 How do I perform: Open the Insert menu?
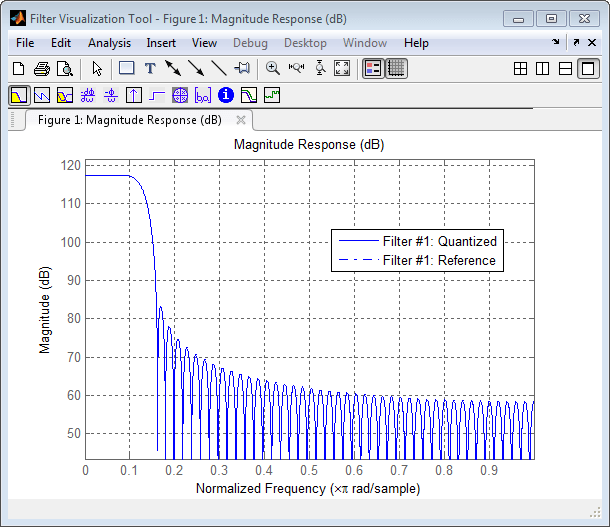tap(161, 43)
